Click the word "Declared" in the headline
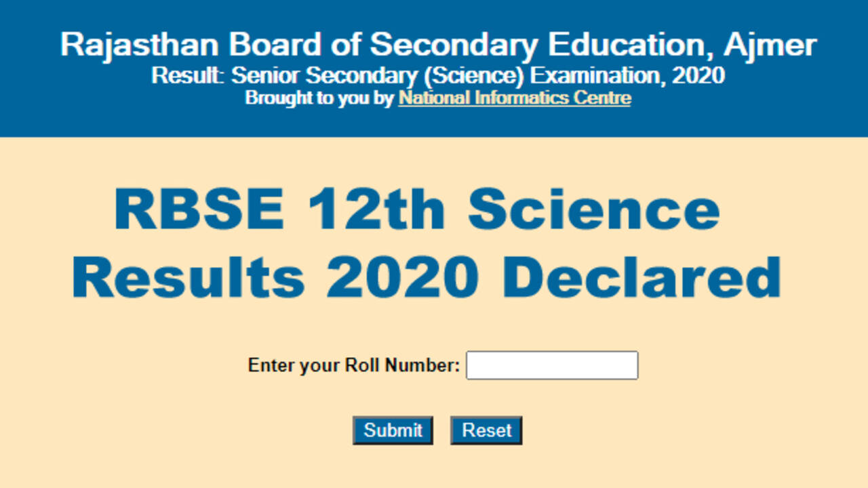This screenshot has height=488, width=868. tap(641, 278)
